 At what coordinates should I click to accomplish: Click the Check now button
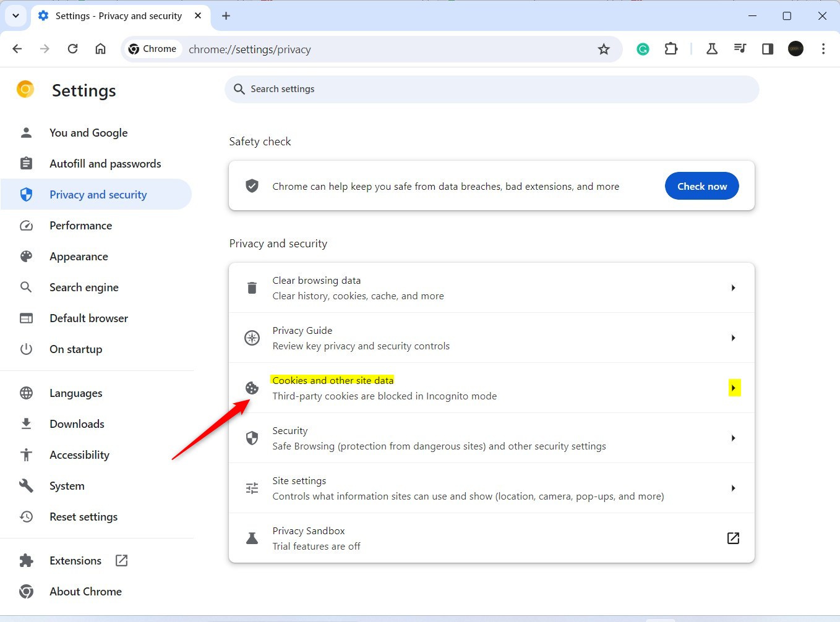(x=701, y=185)
